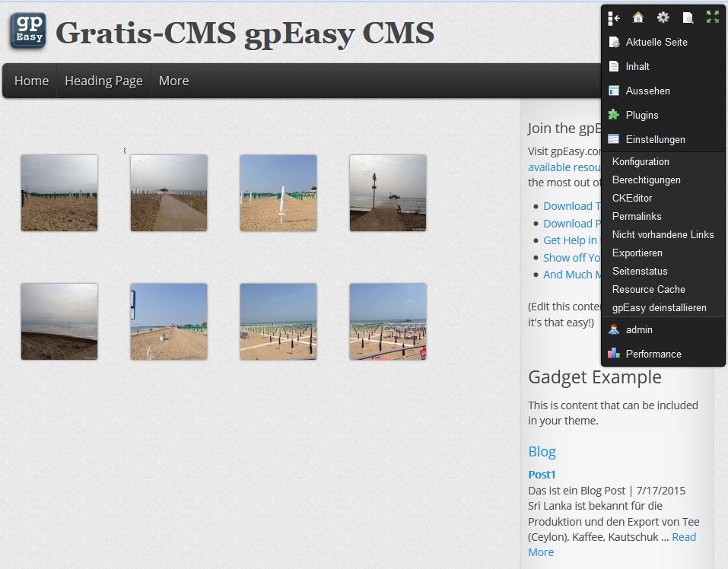The height and width of the screenshot is (569, 728).
Task: Click the text 'This is content that can be included'
Action: 613,405
